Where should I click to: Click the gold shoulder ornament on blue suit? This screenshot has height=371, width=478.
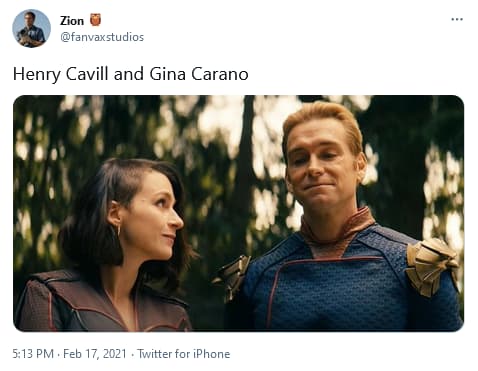[x=431, y=267]
